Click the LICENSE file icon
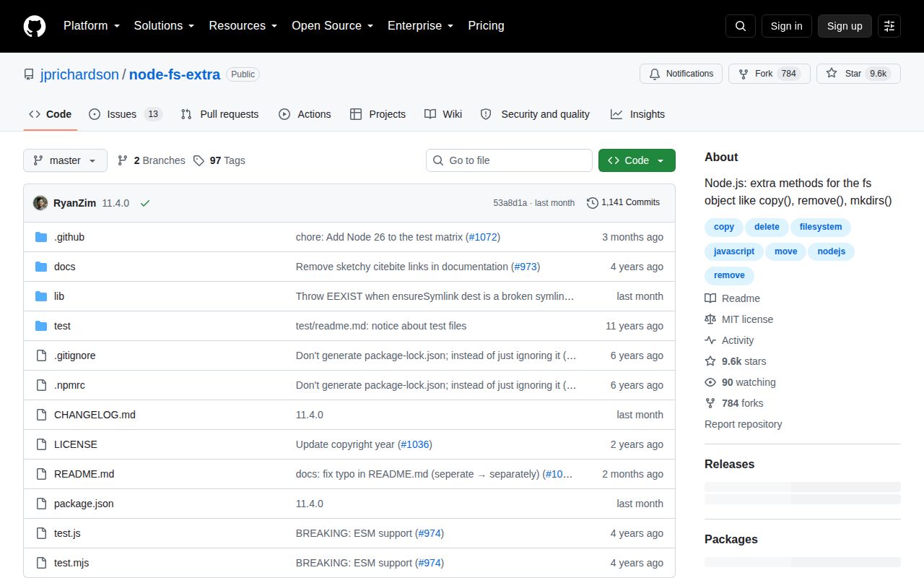This screenshot has height=578, width=924. [41, 444]
